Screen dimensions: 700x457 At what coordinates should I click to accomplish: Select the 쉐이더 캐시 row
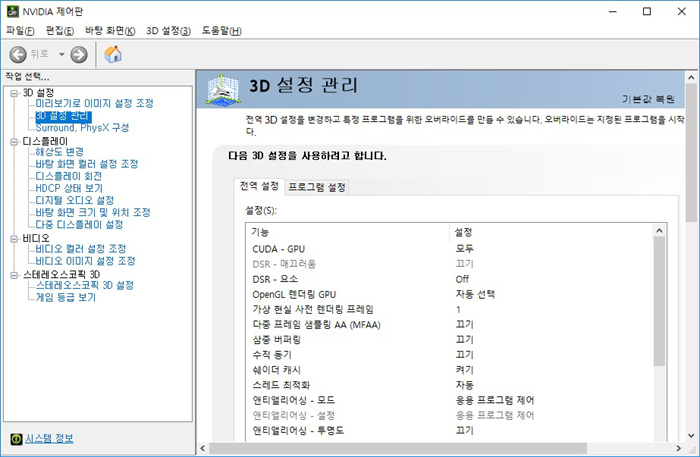[x=450, y=370]
